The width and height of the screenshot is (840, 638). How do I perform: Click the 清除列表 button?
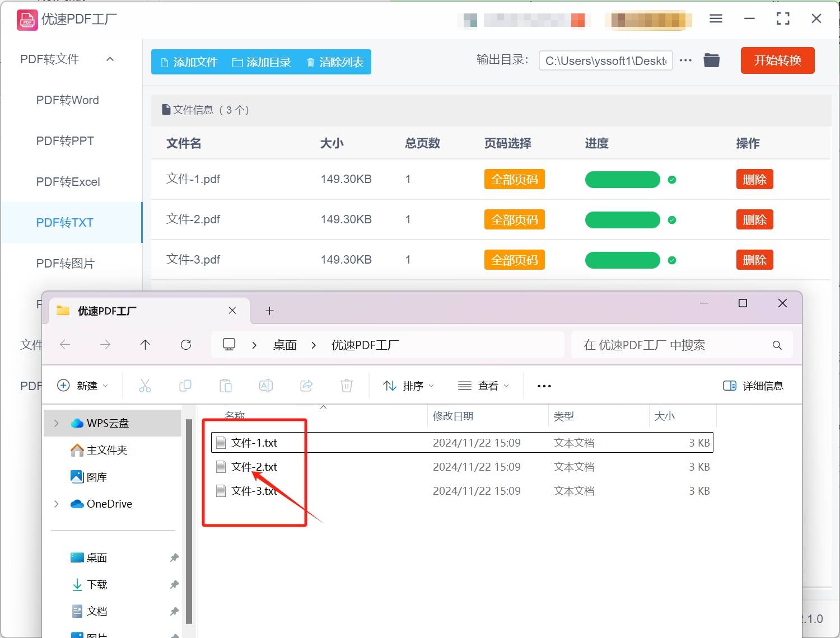[x=335, y=62]
